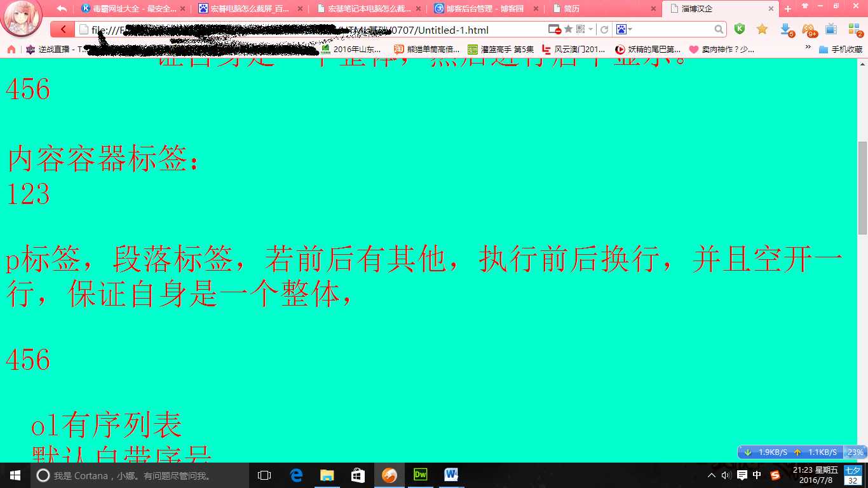Viewport: 868px width, 488px height.
Task: Expand bookmarks overflow chevron
Action: [x=808, y=47]
